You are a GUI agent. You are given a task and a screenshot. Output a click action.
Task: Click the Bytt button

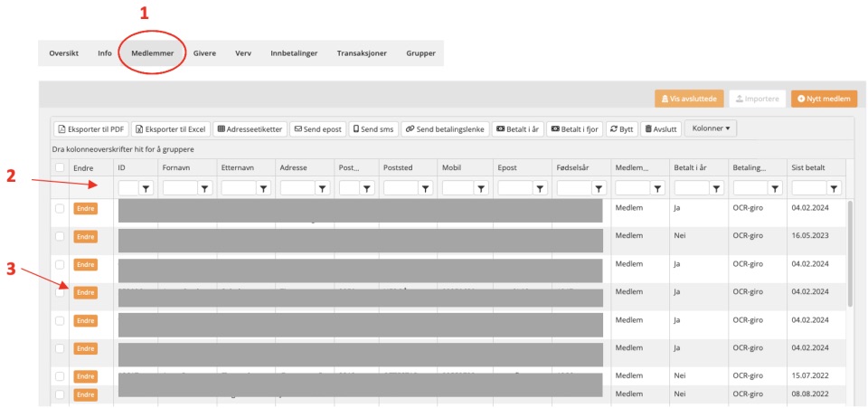click(622, 129)
